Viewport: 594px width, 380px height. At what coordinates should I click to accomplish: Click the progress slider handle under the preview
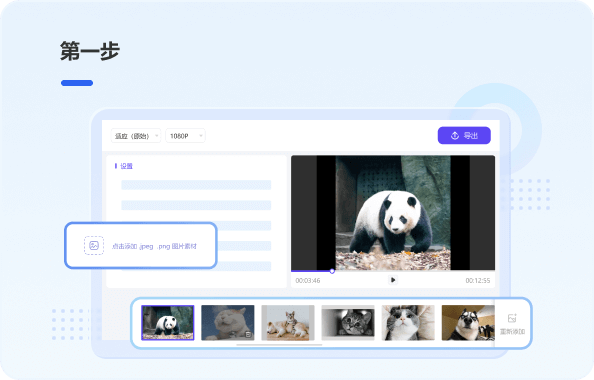[x=332, y=271]
